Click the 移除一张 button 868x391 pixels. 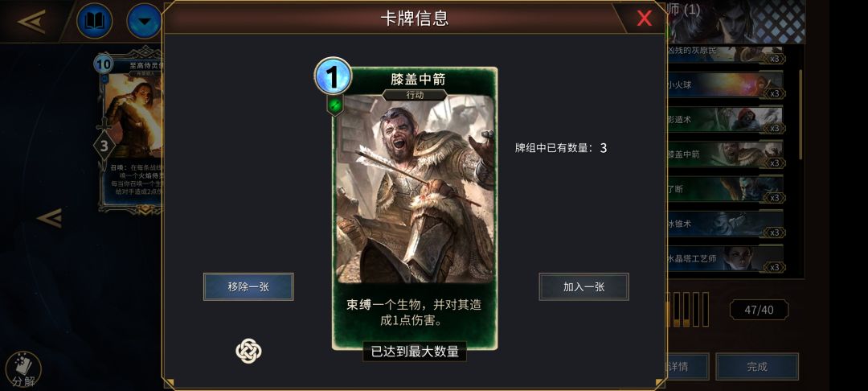[x=248, y=287]
